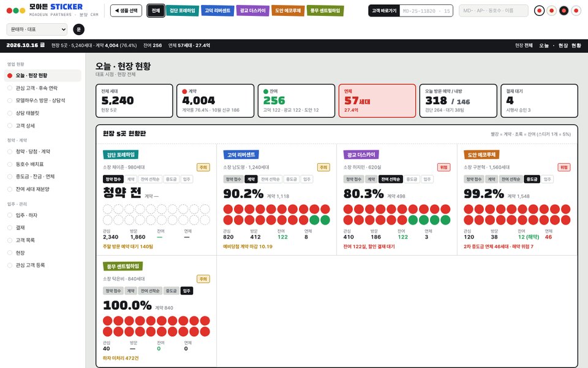Open the 문 user avatar badge

point(79,29)
